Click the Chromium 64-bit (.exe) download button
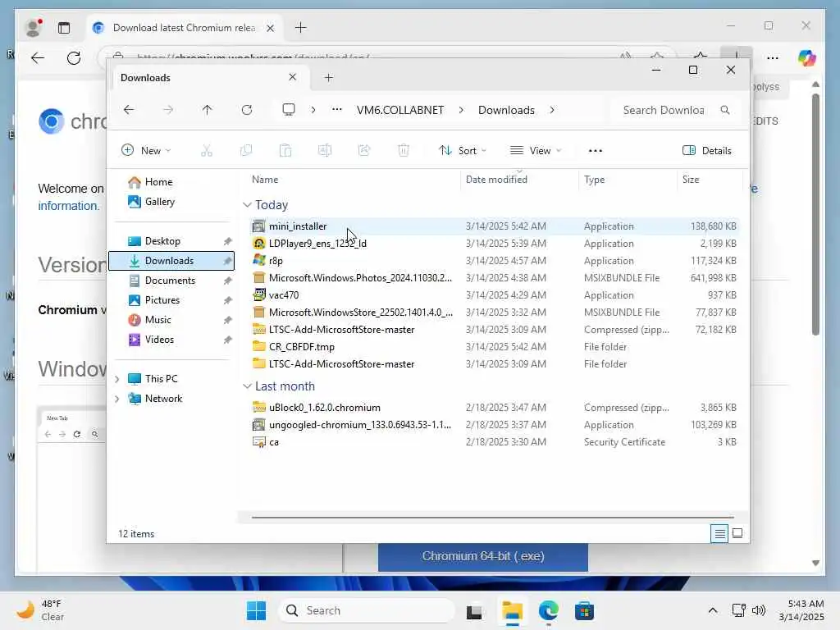840x630 pixels. (x=483, y=557)
